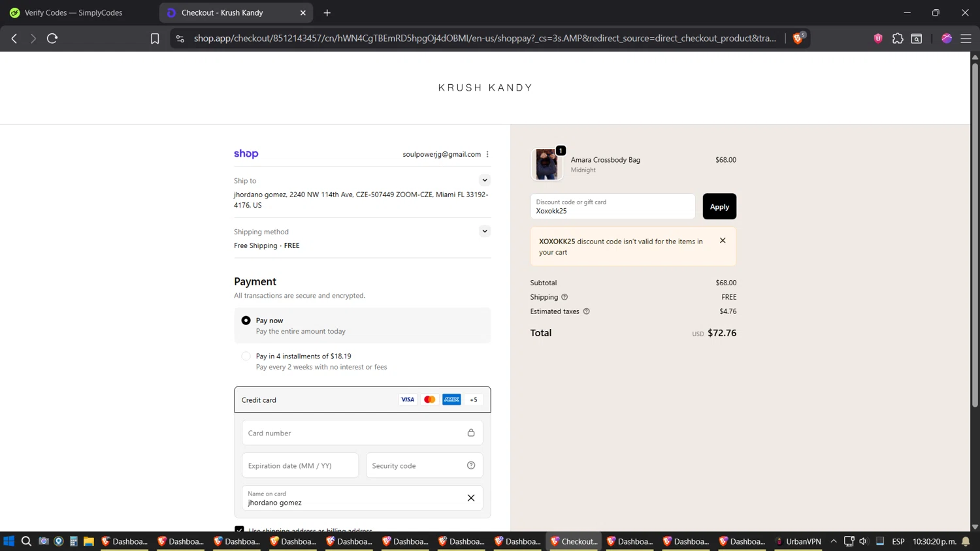The width and height of the screenshot is (980, 551).
Task: Apply the discount code
Action: point(719,206)
